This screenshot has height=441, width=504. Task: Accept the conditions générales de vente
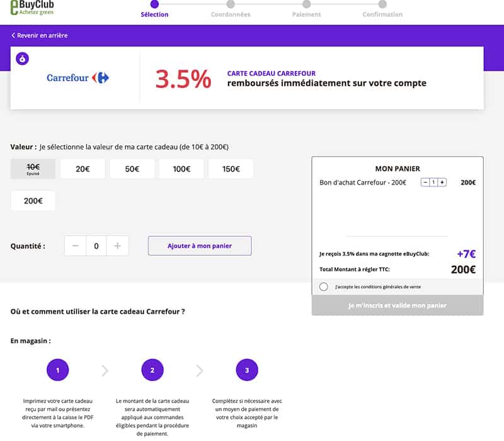coord(324,287)
